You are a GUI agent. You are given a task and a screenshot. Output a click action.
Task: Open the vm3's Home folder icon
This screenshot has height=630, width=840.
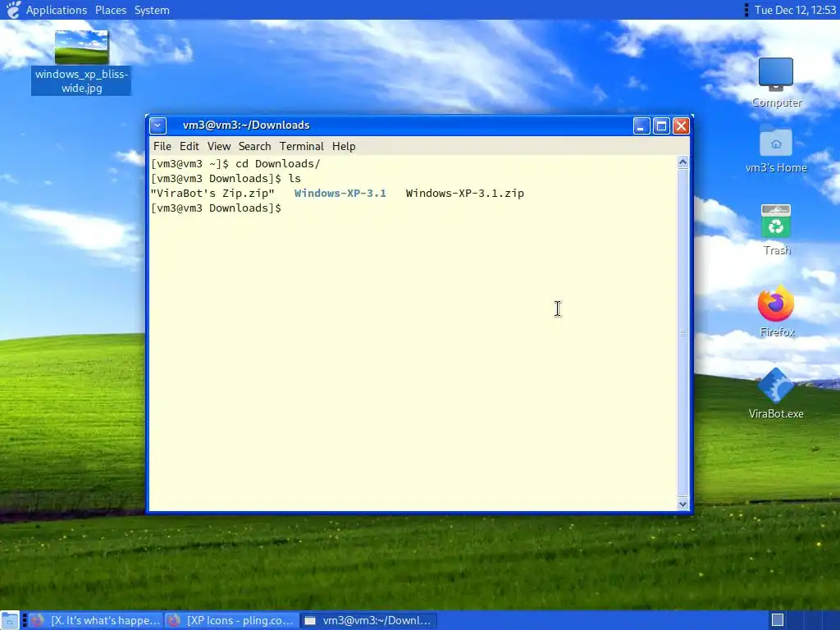pos(776,151)
